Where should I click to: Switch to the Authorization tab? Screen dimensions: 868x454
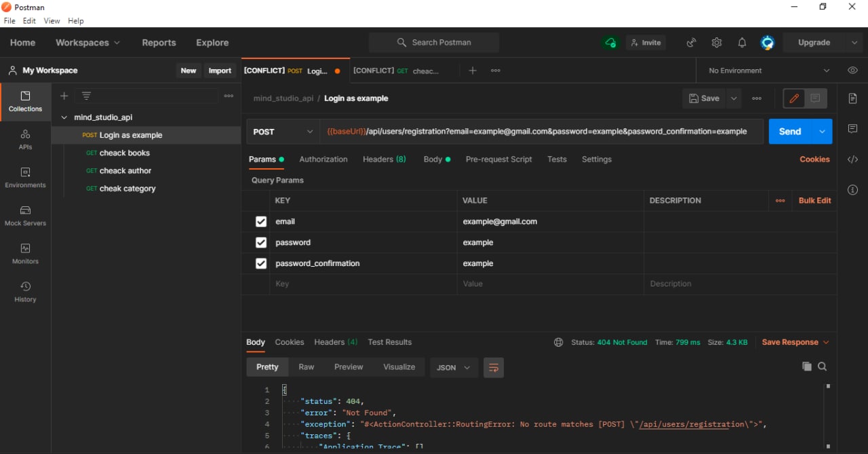[x=323, y=159]
